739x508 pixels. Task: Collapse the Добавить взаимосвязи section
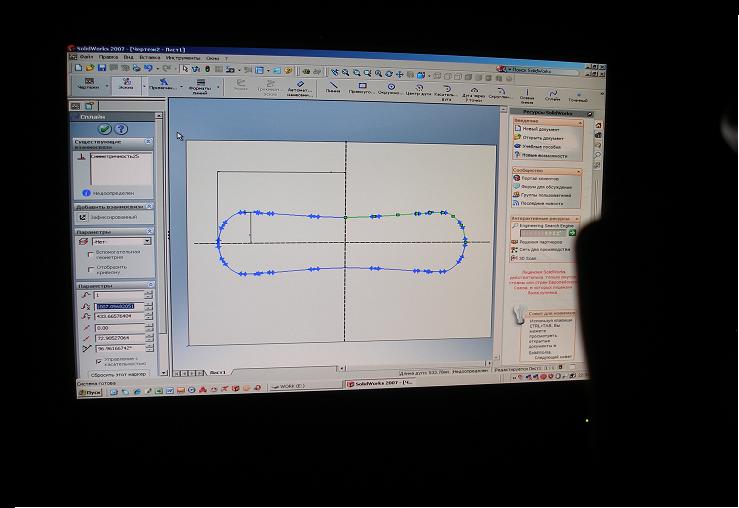coord(148,206)
